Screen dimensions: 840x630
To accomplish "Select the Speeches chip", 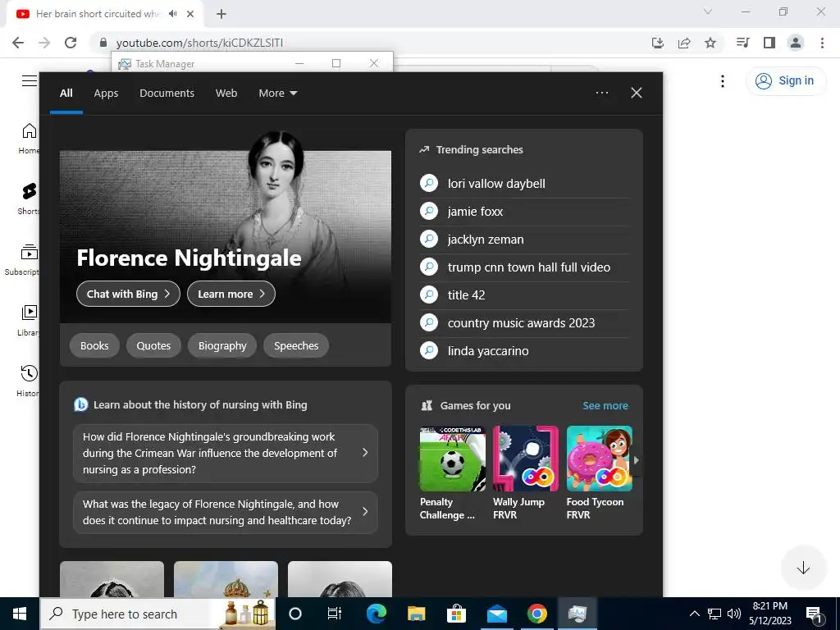I will (296, 345).
